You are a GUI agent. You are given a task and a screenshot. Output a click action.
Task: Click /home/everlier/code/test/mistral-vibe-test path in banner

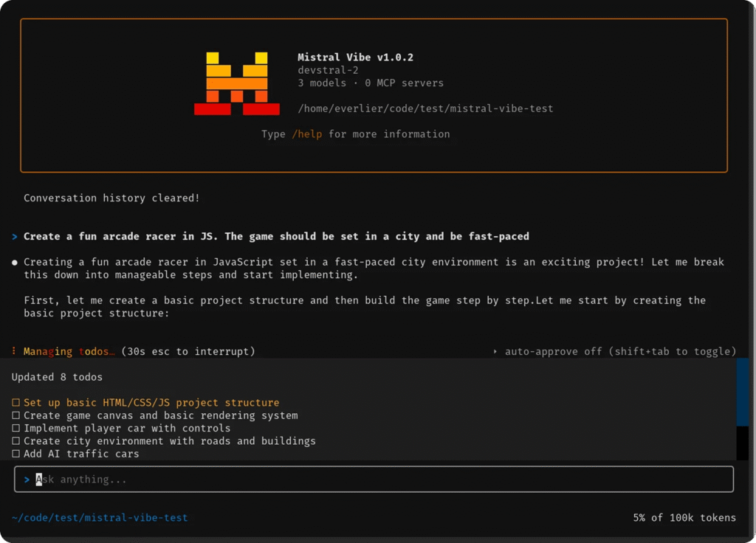click(x=425, y=108)
